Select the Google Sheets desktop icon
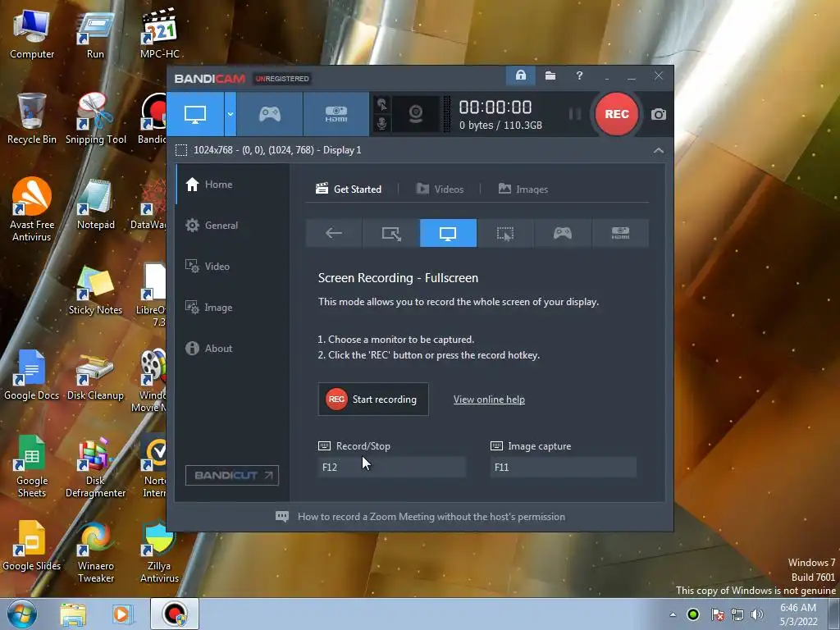This screenshot has width=840, height=630. 32,466
